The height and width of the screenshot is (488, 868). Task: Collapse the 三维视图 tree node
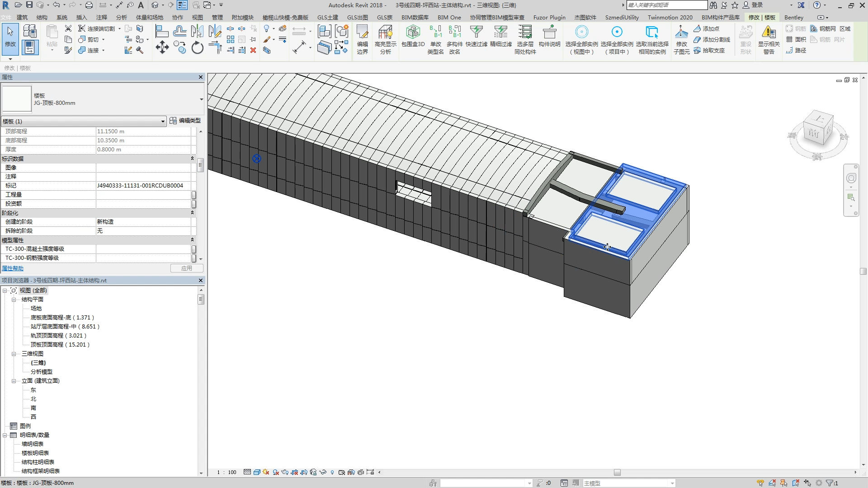[14, 354]
